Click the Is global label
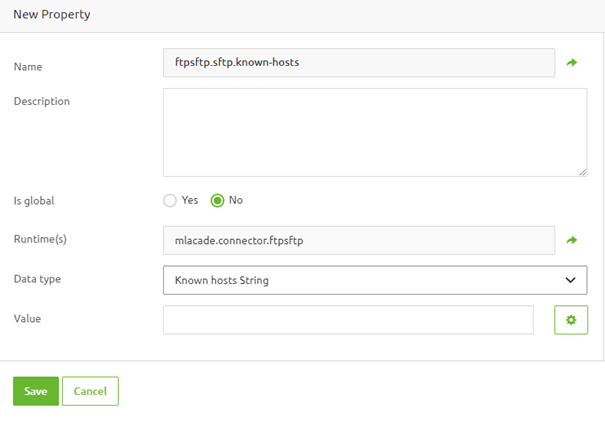Viewport: 605px width, 421px height. click(33, 200)
